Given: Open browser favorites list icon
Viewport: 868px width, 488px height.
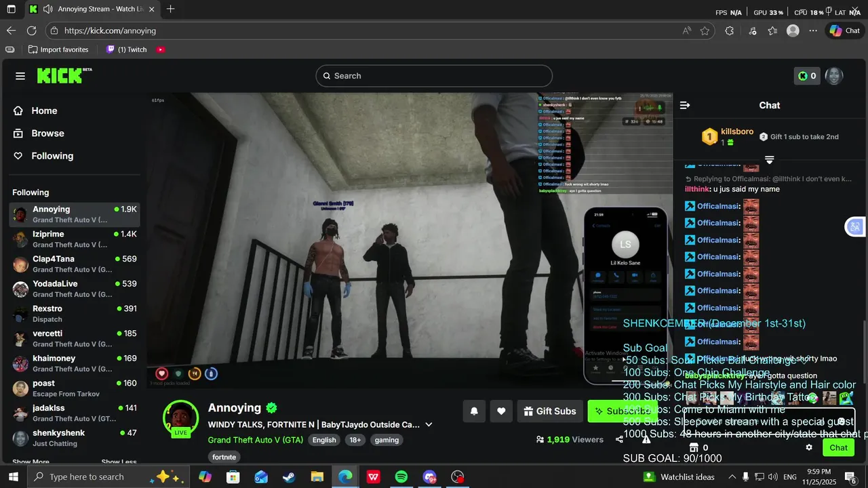Looking at the screenshot, I should (772, 30).
